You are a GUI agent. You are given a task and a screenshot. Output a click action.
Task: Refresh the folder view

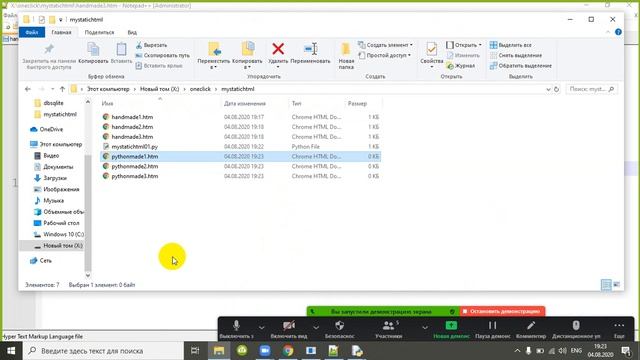[x=556, y=89]
